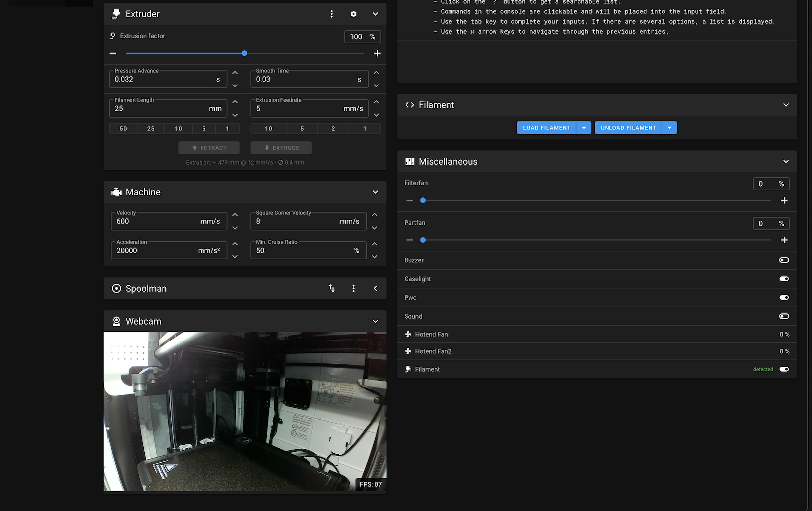The width and height of the screenshot is (812, 511).
Task: Open Load Filament dropdown arrow
Action: 584,128
